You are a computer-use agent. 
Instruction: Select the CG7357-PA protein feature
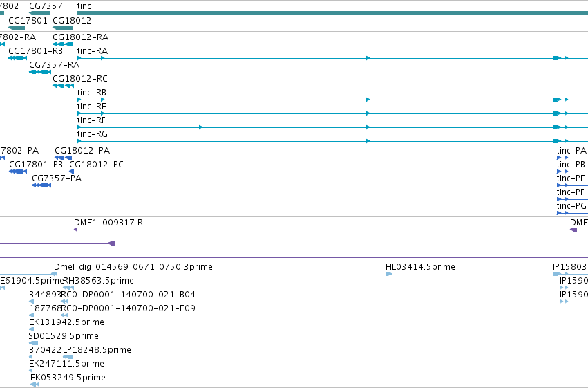point(41,185)
